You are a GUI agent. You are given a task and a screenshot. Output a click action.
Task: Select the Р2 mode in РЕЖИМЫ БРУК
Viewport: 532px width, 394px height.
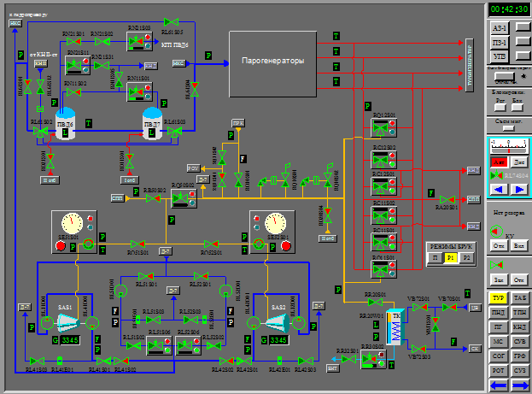(x=466, y=258)
